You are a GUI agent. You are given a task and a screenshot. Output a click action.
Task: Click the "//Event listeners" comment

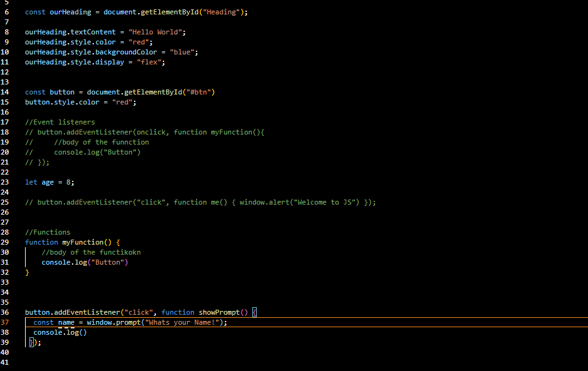[60, 122]
